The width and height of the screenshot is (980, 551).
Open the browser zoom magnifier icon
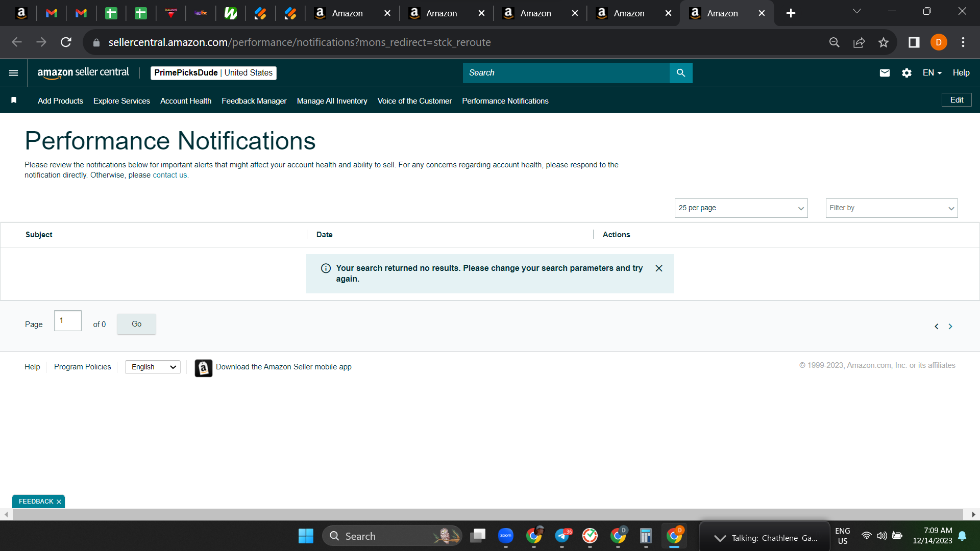coord(835,42)
